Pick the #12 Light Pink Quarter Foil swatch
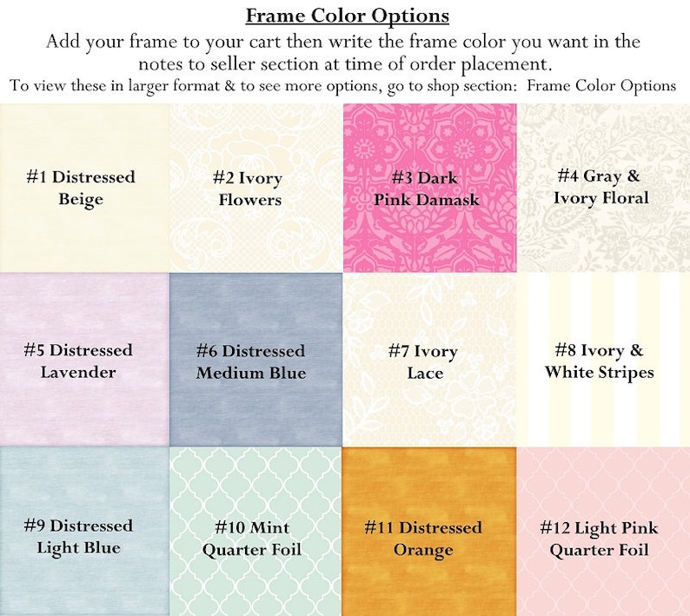Viewport: 690px width, 616px height. tap(603, 531)
